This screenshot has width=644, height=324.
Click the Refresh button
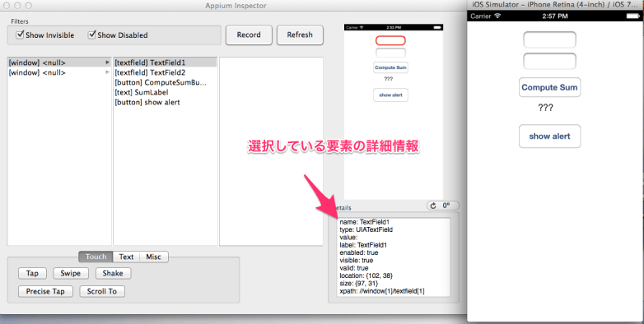(x=300, y=35)
